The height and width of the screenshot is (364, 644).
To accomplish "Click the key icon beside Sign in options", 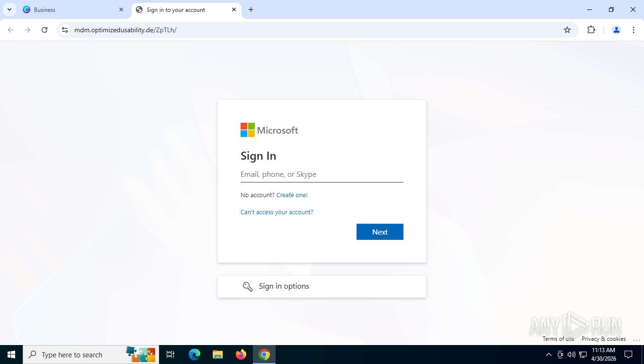I will point(248,286).
